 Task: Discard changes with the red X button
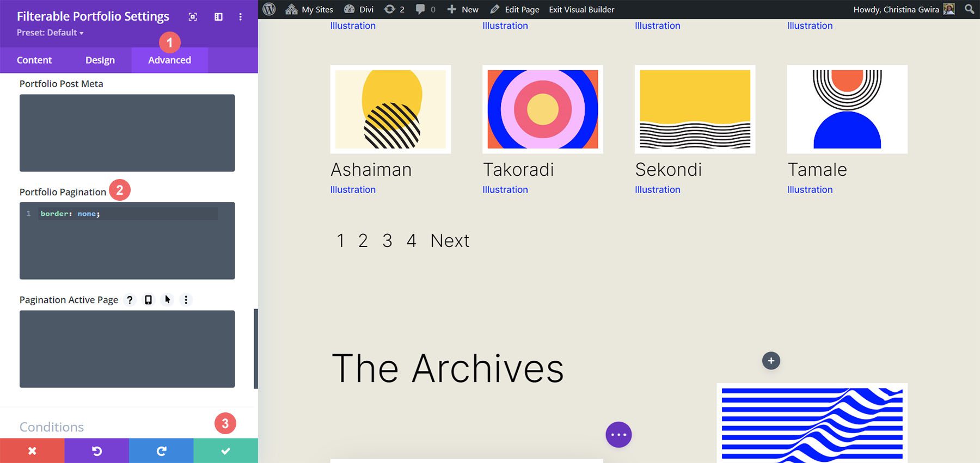point(32,451)
